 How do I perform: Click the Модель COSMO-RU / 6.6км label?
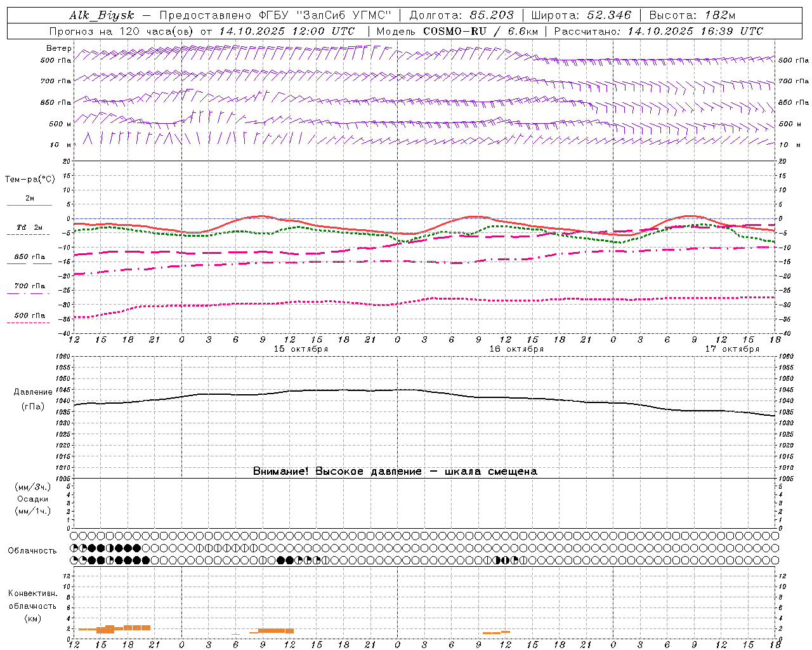457,31
